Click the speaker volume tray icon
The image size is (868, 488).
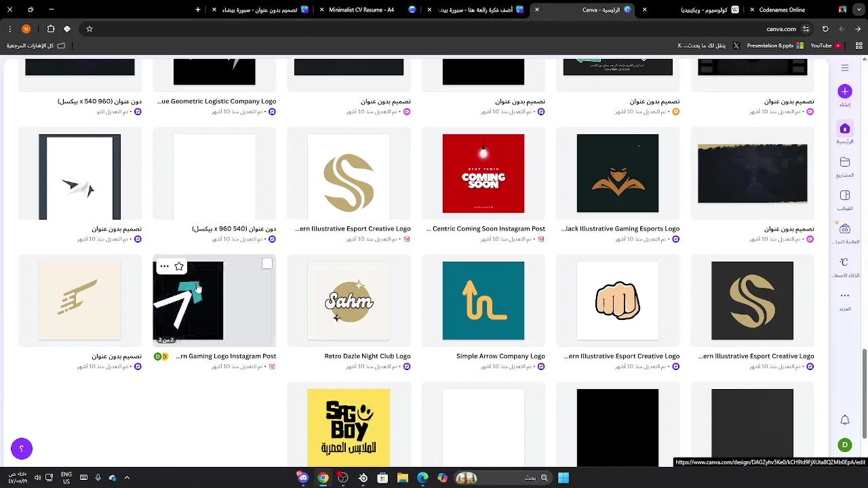37,478
